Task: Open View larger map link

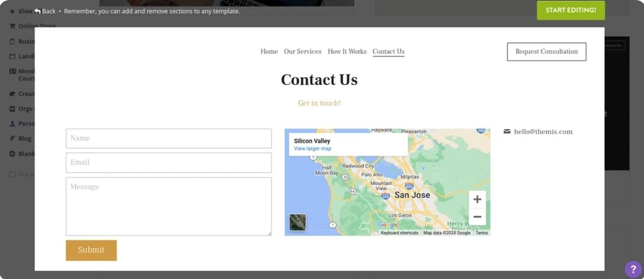Action: [312, 148]
